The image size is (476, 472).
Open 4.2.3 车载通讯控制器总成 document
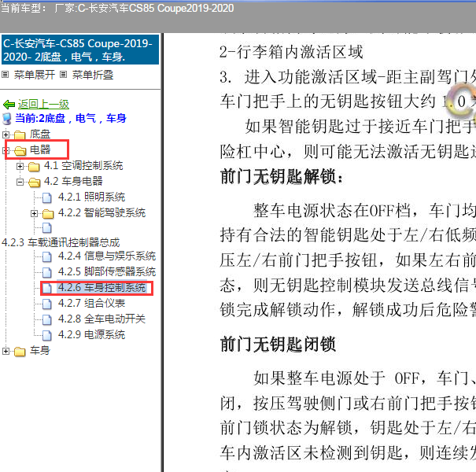click(61, 242)
